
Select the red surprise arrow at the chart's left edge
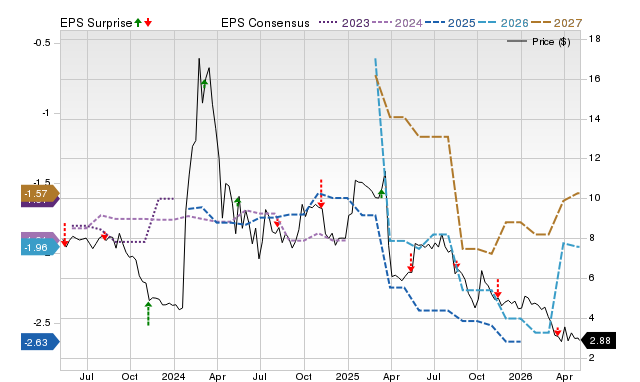tap(64, 235)
